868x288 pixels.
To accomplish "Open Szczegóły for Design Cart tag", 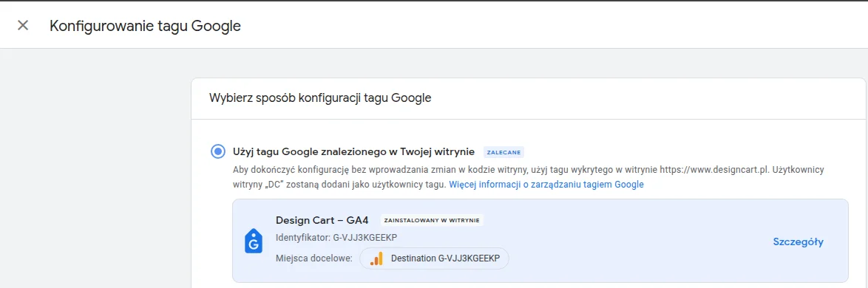I will pyautogui.click(x=798, y=241).
